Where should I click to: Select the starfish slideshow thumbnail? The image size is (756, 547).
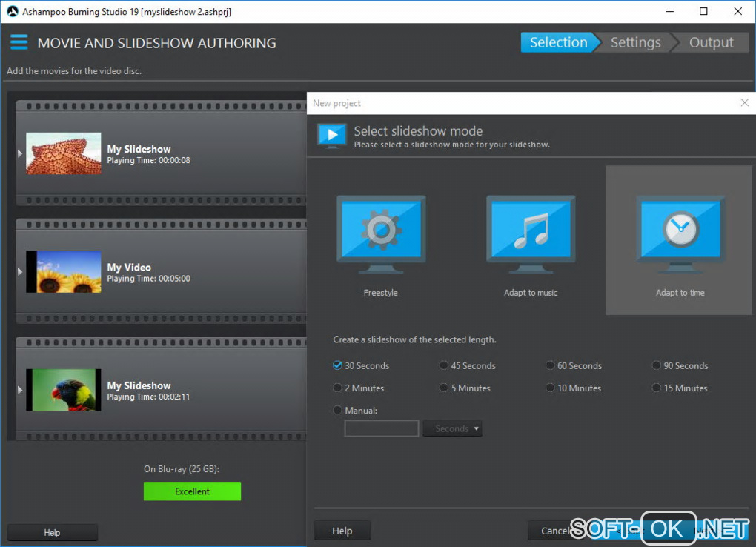click(x=64, y=153)
